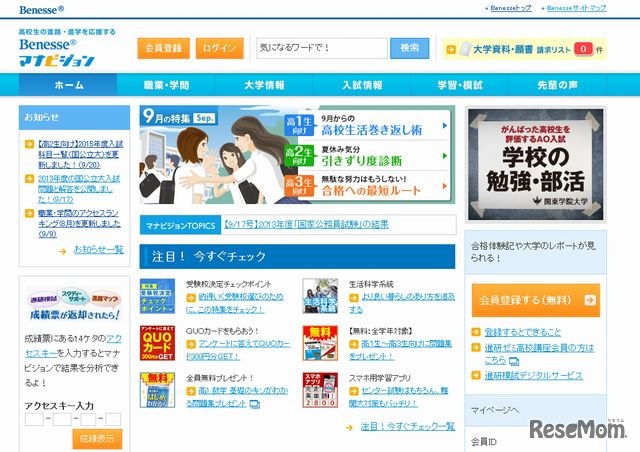Open the 2013年度の国公立大入試問題と解答 notice

pyautogui.click(x=79, y=189)
